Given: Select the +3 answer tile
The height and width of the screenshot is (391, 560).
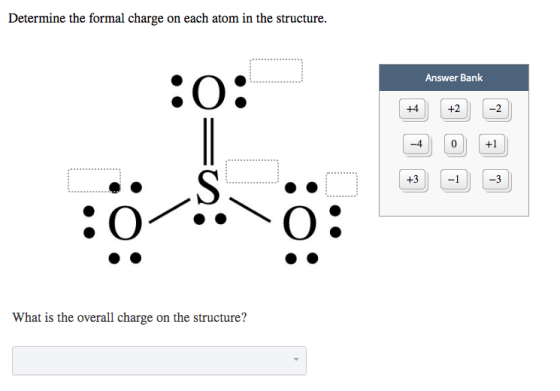Looking at the screenshot, I should pyautogui.click(x=412, y=179).
